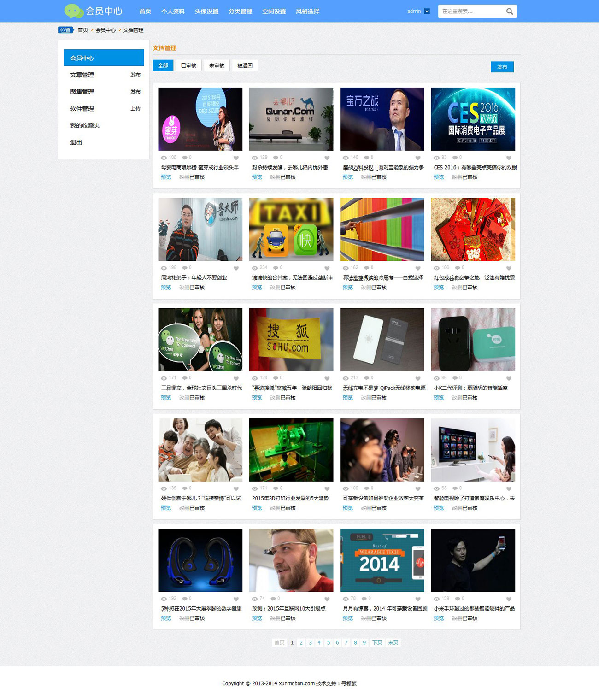Image resolution: width=599 pixels, height=700 pixels.
Task: Click the 在这里搜索 search field
Action: click(470, 12)
